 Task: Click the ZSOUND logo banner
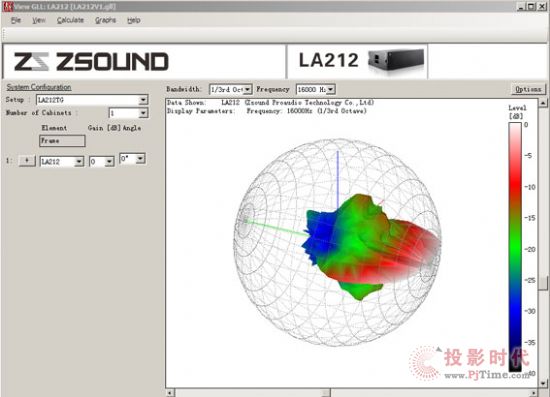[91, 62]
